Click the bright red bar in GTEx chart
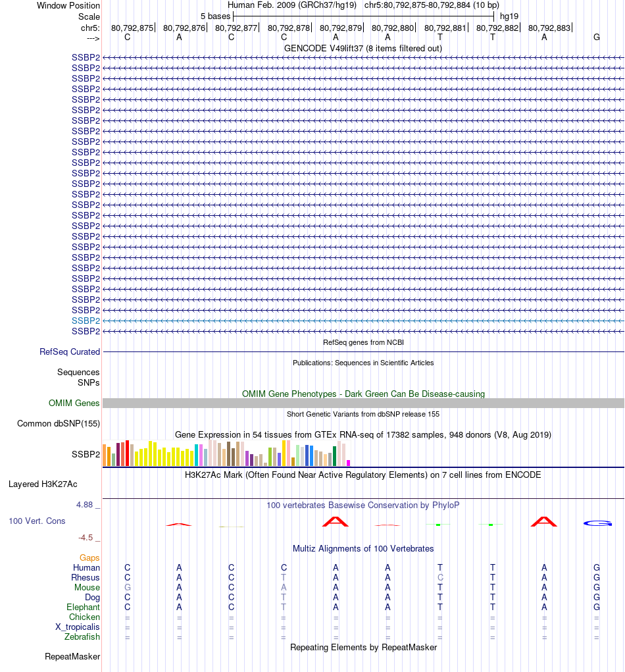Screen dimensions: 625x672 click(x=127, y=453)
